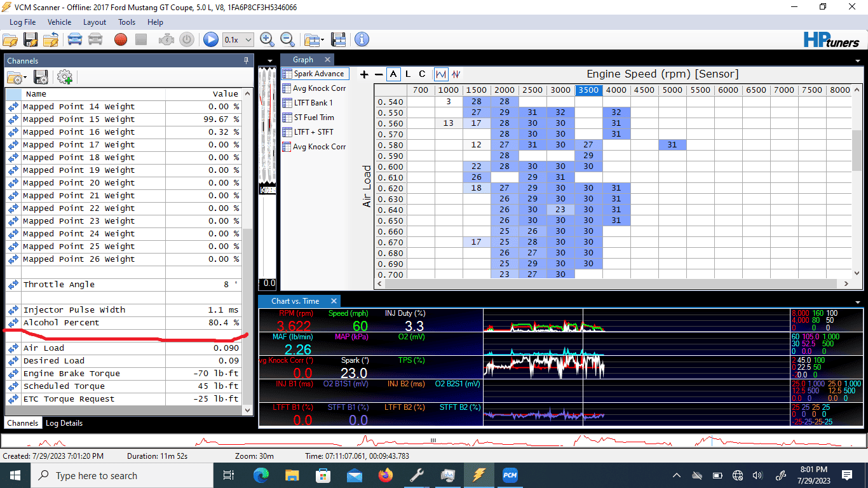The height and width of the screenshot is (488, 868).
Task: Save channel config in Channels panel
Action: [41, 77]
